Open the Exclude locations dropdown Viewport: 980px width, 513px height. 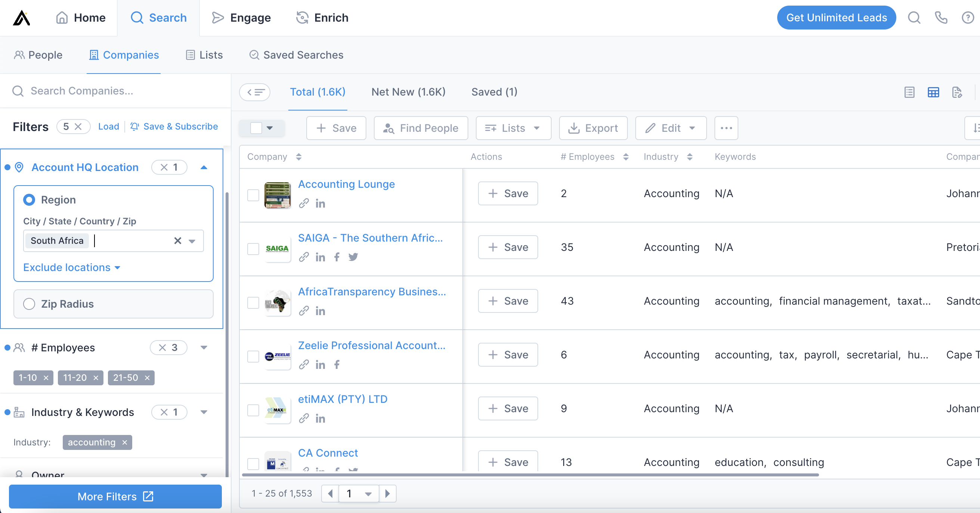pos(72,267)
